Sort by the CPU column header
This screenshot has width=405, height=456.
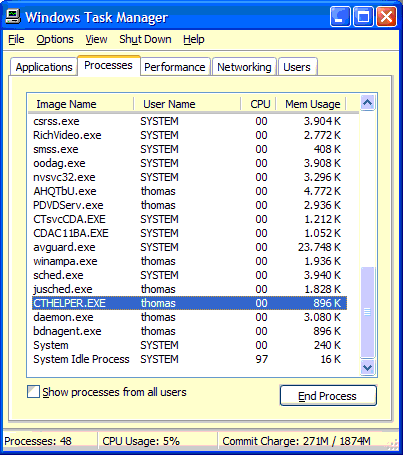tap(258, 104)
